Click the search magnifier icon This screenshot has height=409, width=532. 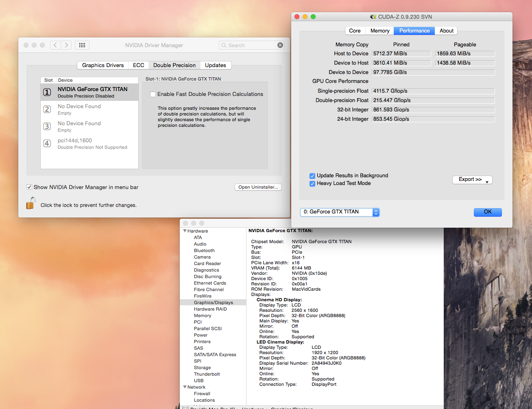click(x=224, y=46)
